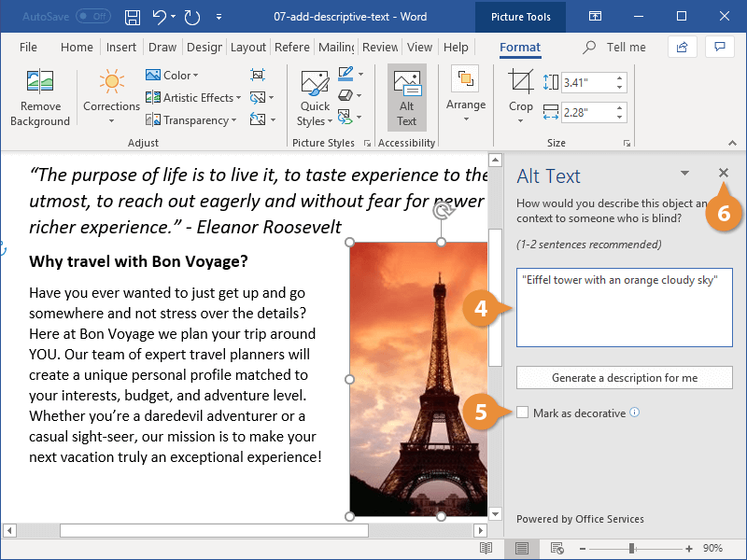Click the Reset Picture icon

tap(258, 119)
